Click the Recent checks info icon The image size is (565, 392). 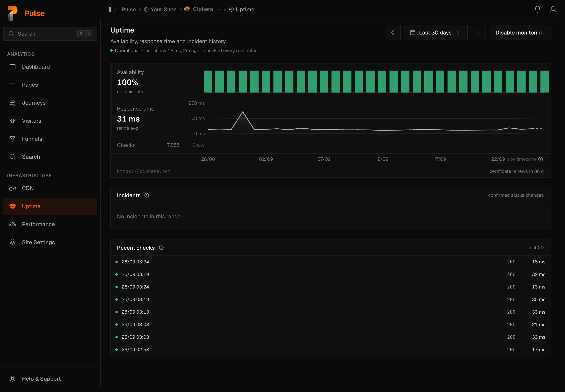click(x=161, y=248)
